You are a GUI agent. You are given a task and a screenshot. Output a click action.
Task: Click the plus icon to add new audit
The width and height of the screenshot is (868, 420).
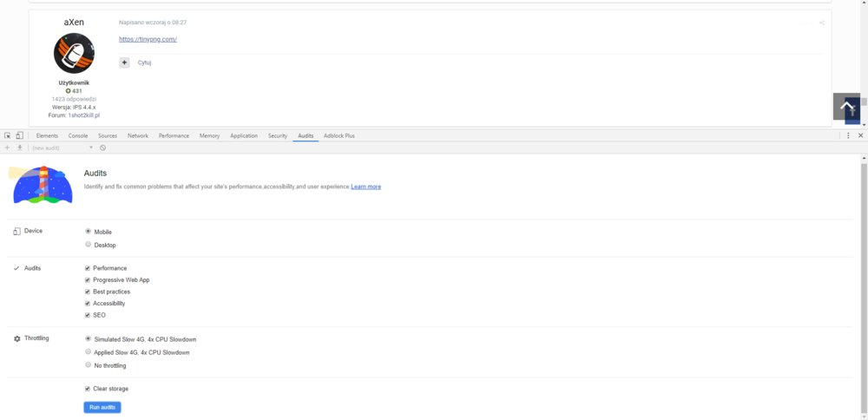click(7, 148)
